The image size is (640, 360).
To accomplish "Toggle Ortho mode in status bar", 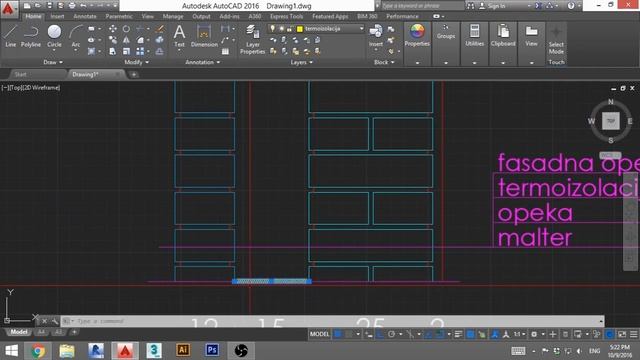I will [x=380, y=334].
